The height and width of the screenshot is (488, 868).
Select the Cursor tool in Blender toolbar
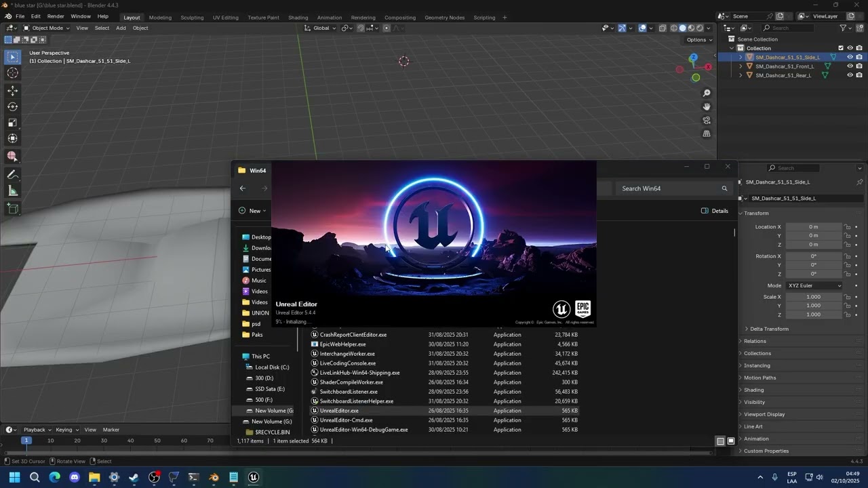pyautogui.click(x=12, y=73)
